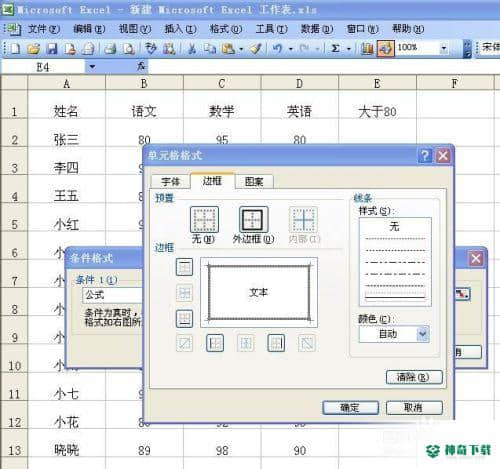Select the 外边框 outline preset icon
The image size is (500, 469).
pos(253,219)
